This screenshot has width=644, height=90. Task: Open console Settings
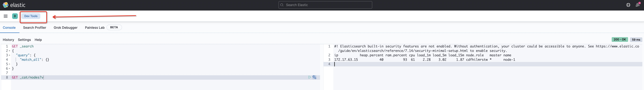pos(24,40)
